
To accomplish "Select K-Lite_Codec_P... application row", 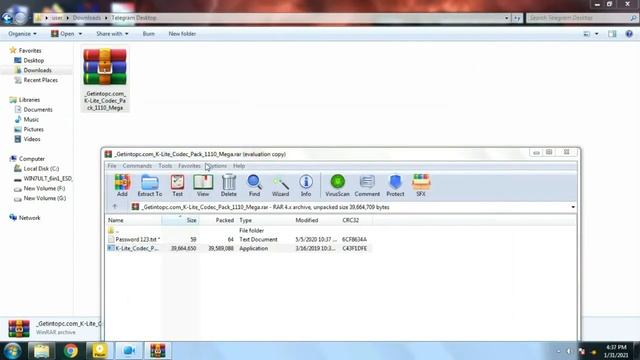I will (239, 248).
